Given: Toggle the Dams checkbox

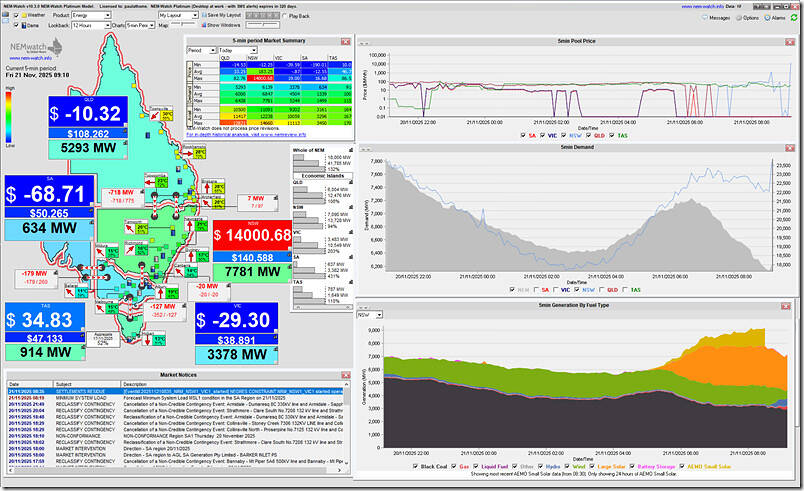Looking at the screenshot, I should [x=16, y=25].
